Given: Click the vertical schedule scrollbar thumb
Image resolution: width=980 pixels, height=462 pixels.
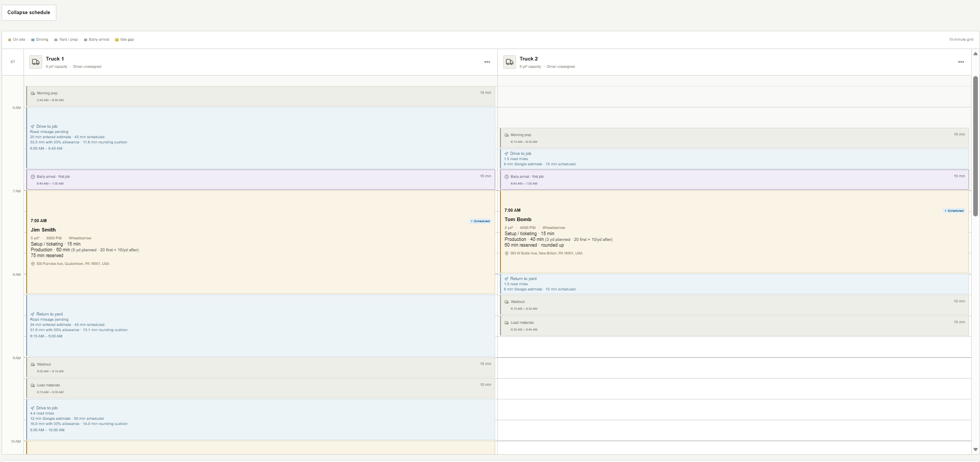Looking at the screenshot, I should 975,146.
